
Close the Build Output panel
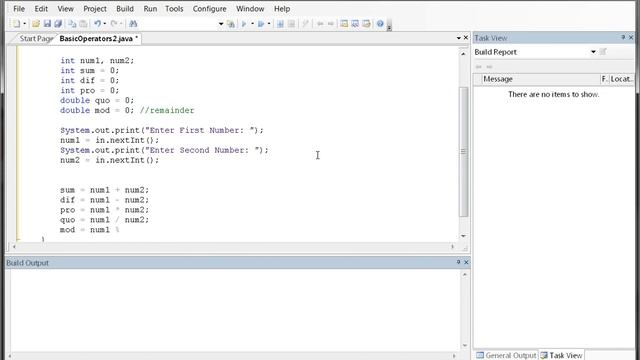[466, 262]
